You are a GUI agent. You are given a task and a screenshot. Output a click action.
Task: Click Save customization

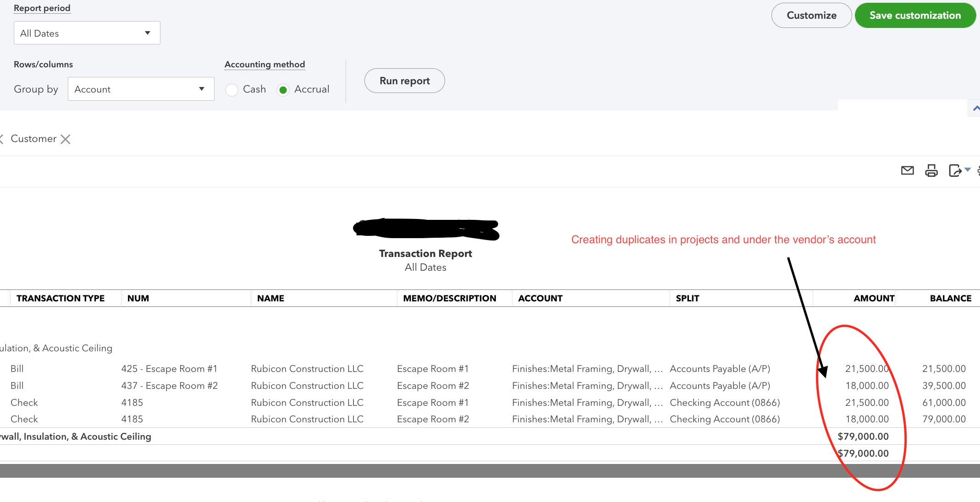pyautogui.click(x=915, y=15)
